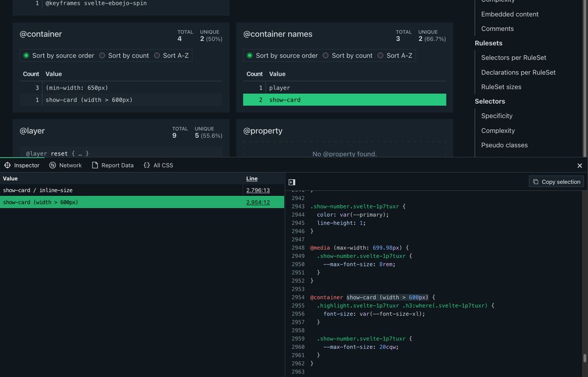Viewport: 588px width, 377px height.
Task: Select the show-card / inline-size row
Action: (142, 190)
